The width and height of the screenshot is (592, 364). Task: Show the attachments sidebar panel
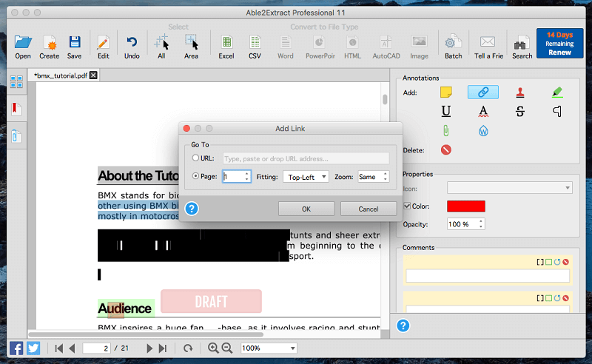(16, 136)
